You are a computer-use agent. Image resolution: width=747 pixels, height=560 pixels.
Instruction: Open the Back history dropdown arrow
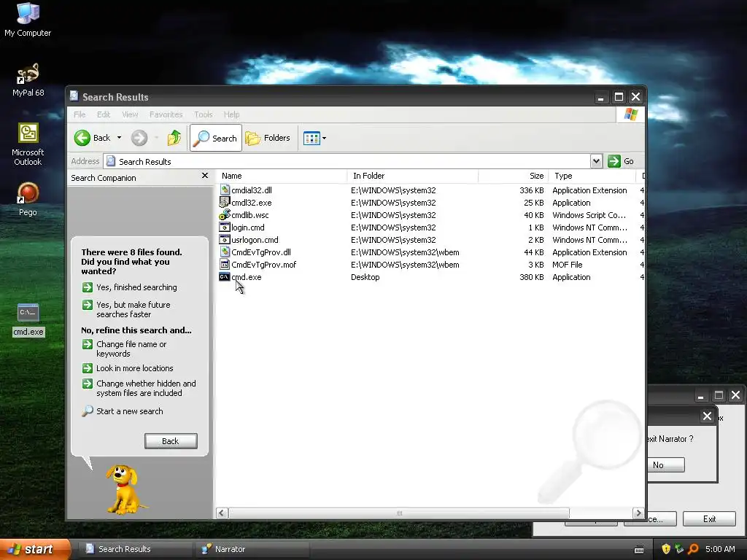coord(119,138)
